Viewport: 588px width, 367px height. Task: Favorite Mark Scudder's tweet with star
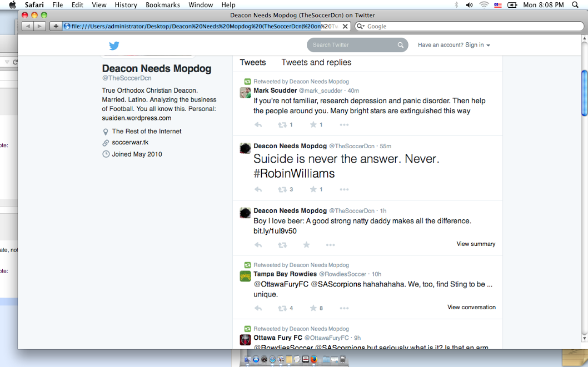coord(313,124)
